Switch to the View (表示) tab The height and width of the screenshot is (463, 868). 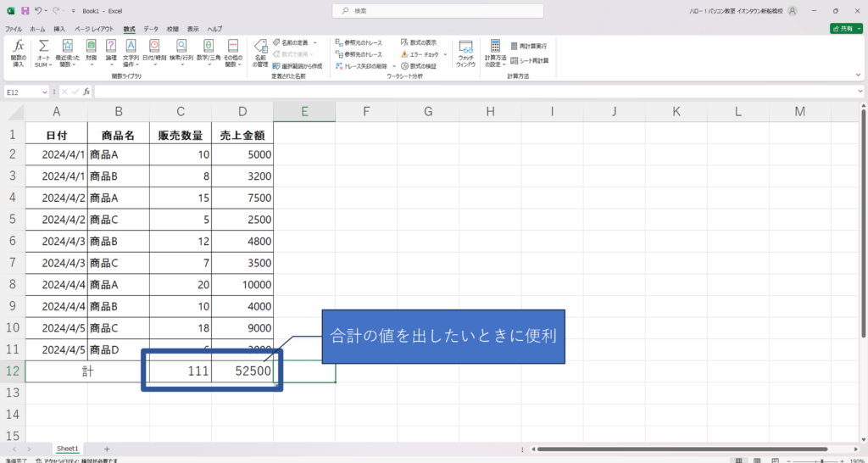(x=193, y=29)
